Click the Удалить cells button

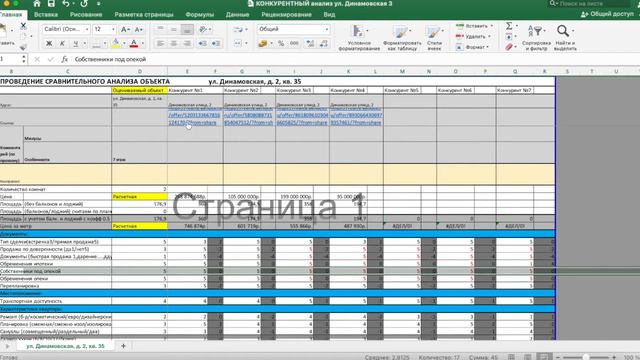coord(473,36)
